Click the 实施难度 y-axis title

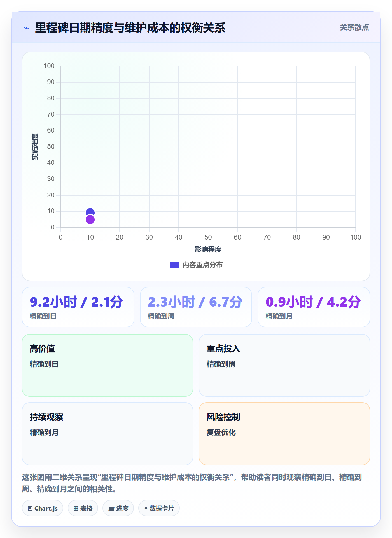click(x=35, y=147)
